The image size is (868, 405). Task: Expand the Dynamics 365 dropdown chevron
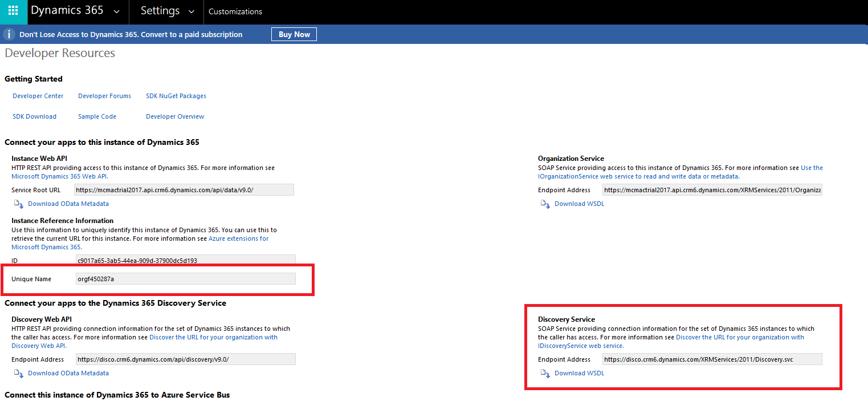pyautogui.click(x=117, y=11)
